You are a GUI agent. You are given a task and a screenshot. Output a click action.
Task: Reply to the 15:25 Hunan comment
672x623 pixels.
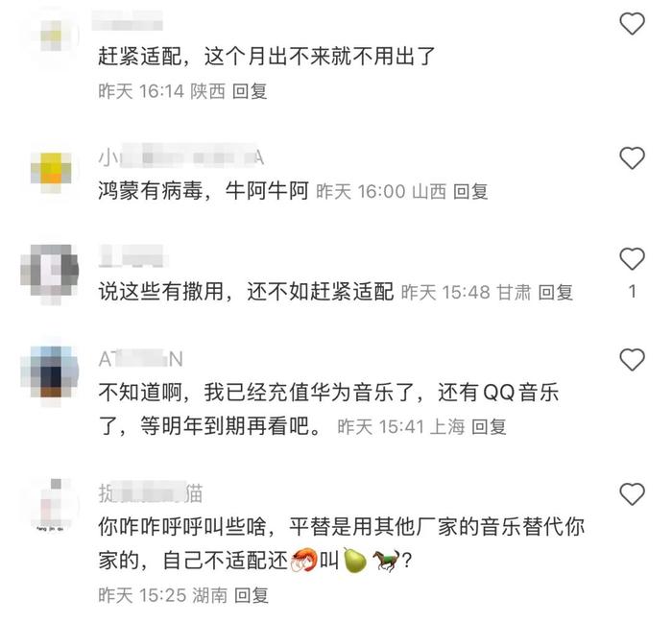[252, 595]
